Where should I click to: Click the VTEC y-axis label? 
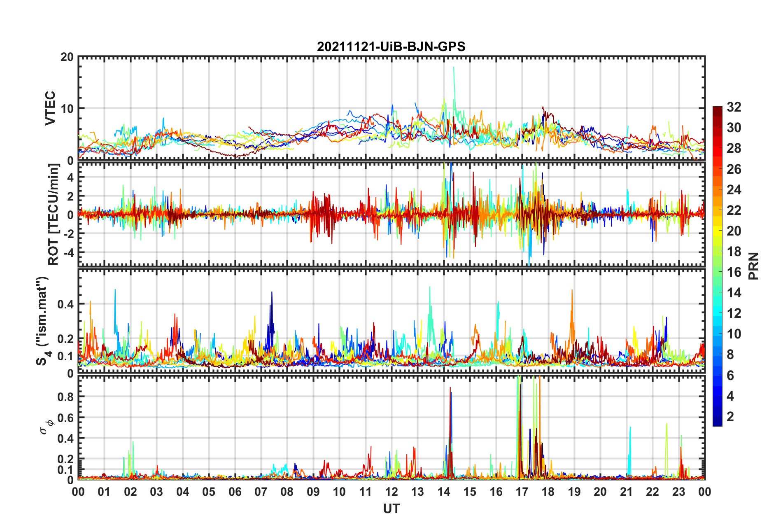[x=50, y=108]
